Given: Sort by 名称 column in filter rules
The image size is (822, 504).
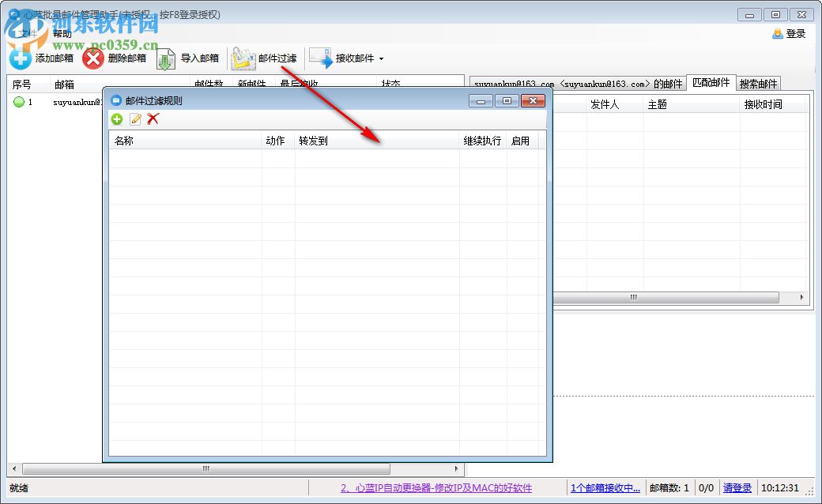Looking at the screenshot, I should 185,141.
